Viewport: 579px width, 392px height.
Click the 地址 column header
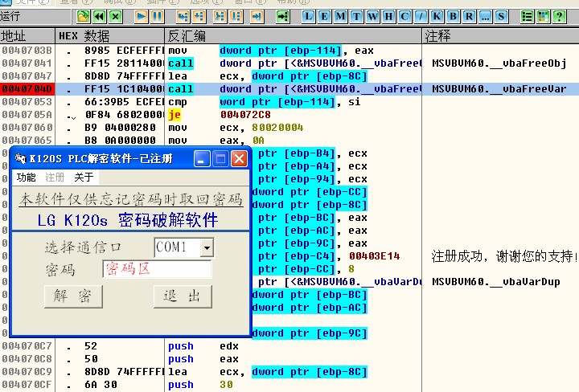click(x=27, y=36)
